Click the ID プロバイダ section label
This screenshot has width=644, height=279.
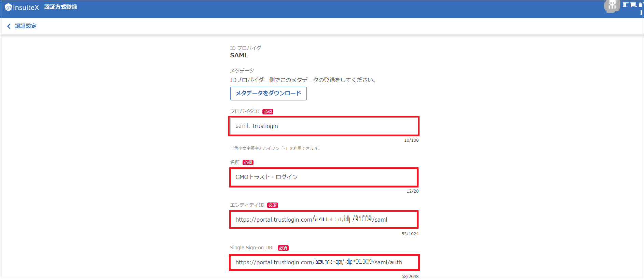(x=245, y=48)
